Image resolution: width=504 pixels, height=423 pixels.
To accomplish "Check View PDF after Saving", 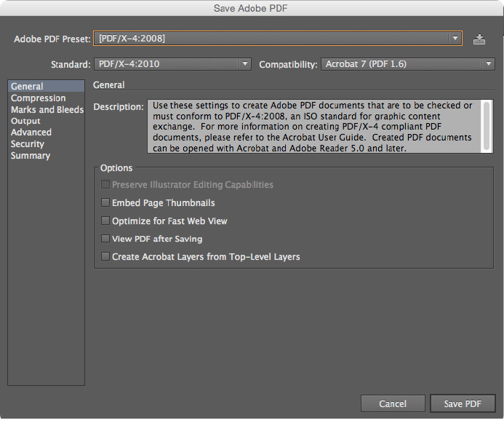I will [x=105, y=238].
